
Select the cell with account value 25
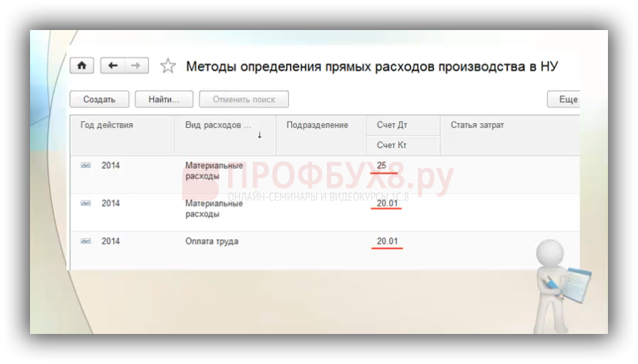point(382,166)
